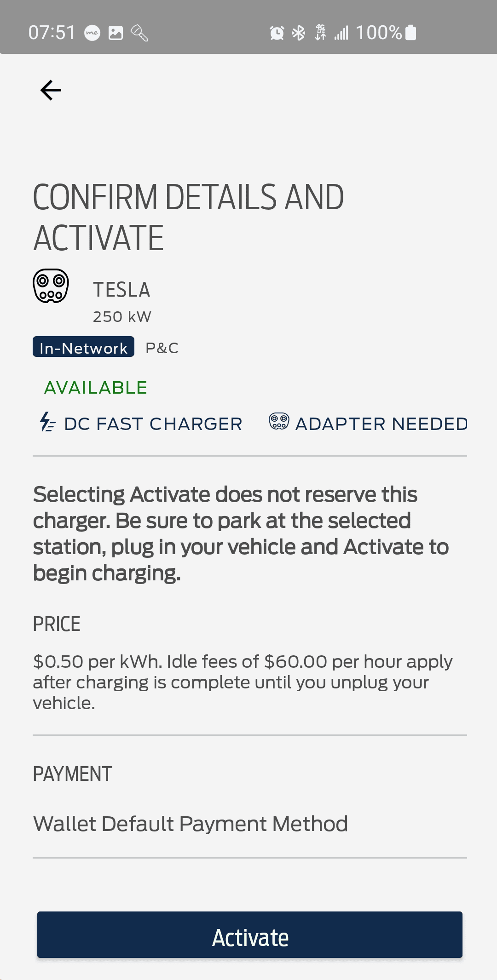Tap the Tesla connector plug icon
Image resolution: width=497 pixels, height=980 pixels.
tap(51, 286)
